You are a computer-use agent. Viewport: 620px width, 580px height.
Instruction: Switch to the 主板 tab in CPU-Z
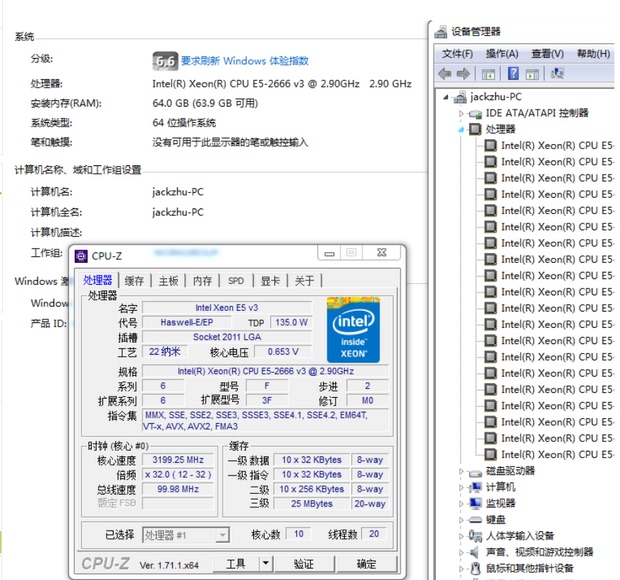168,281
